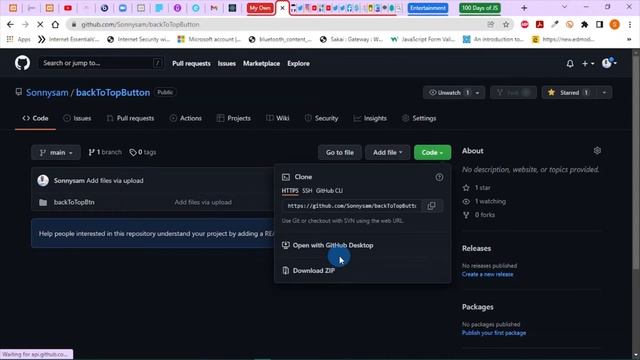The height and width of the screenshot is (360, 640).
Task: Go back with browser back arrow
Action: 10,24
